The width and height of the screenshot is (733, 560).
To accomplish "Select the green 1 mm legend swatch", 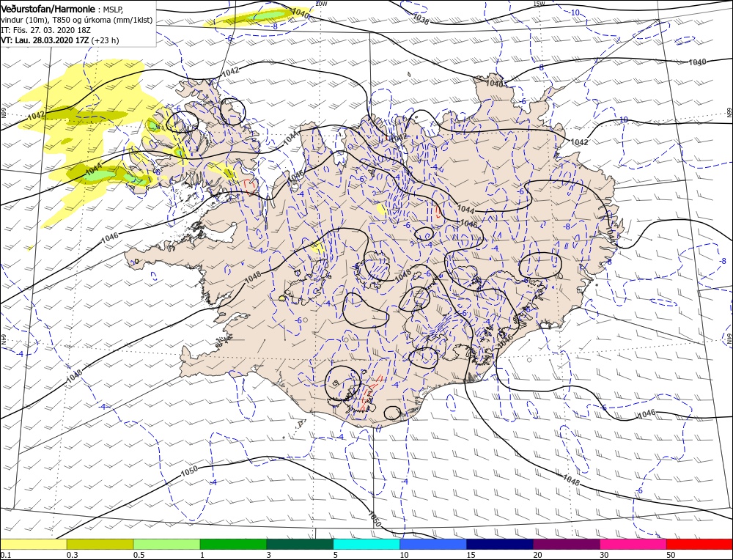I will coord(233,544).
